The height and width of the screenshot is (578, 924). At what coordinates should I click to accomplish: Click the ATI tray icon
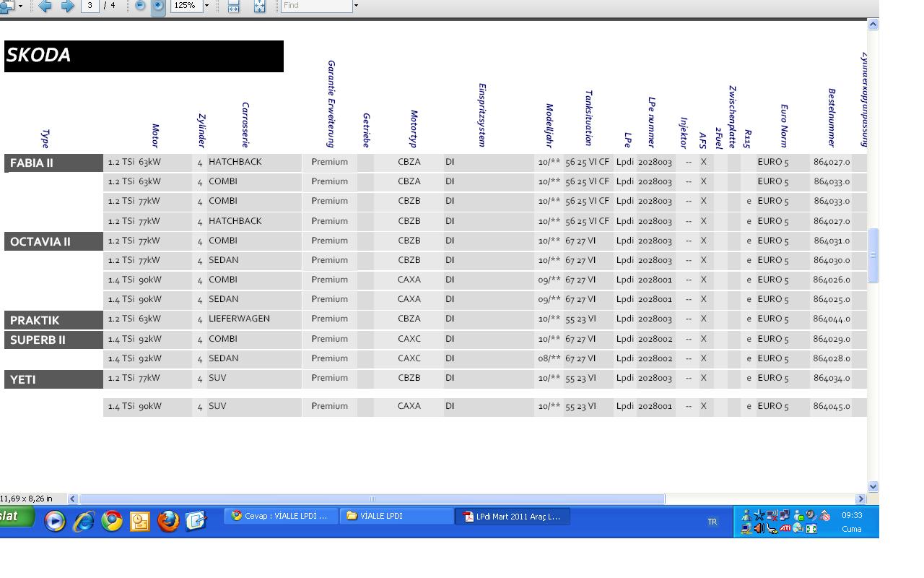point(785,529)
